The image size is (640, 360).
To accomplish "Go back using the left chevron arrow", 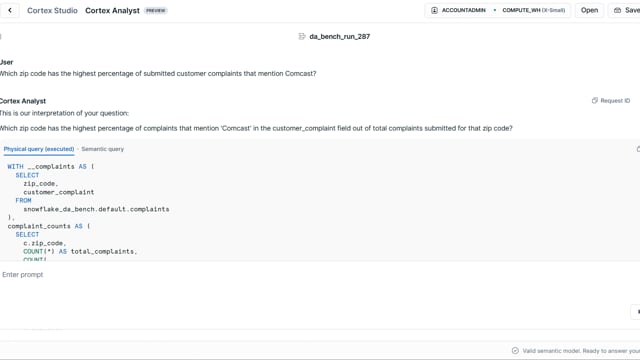I will point(10,10).
